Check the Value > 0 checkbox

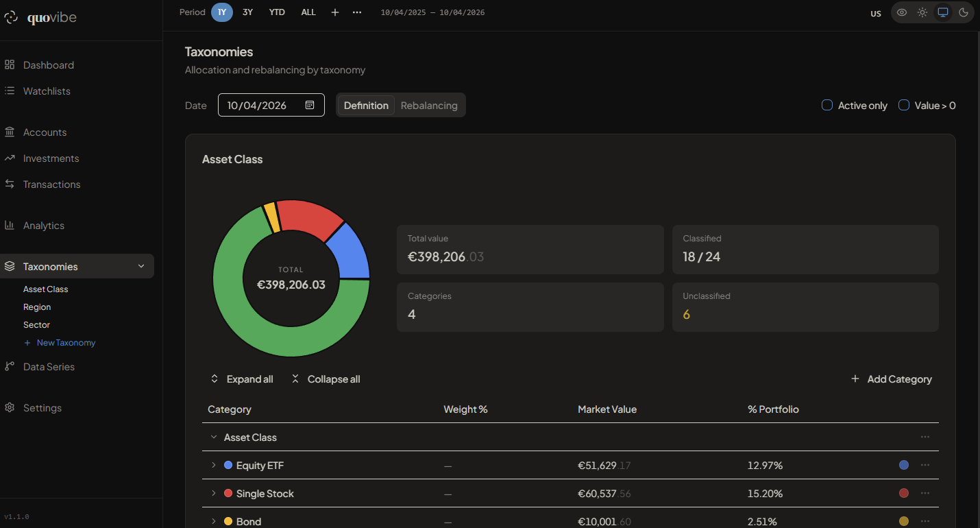(904, 105)
